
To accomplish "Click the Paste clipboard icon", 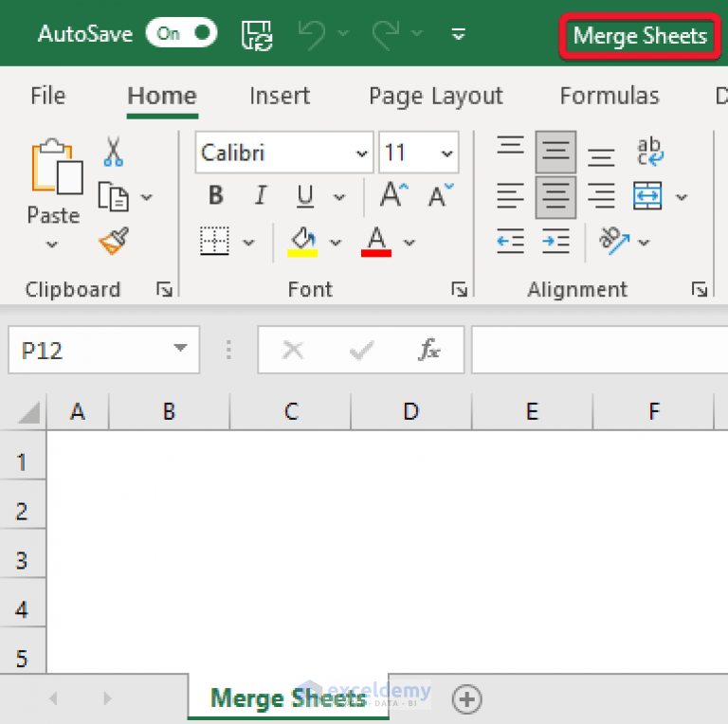I will (x=57, y=166).
